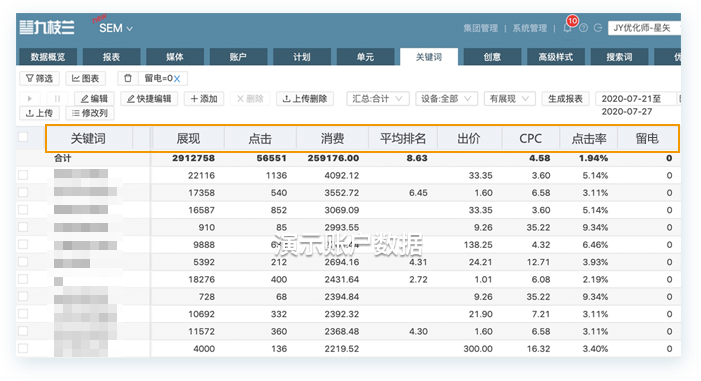701x381 pixels.
Task: Remove the 留电=0 filter with its X
Action: point(177,79)
